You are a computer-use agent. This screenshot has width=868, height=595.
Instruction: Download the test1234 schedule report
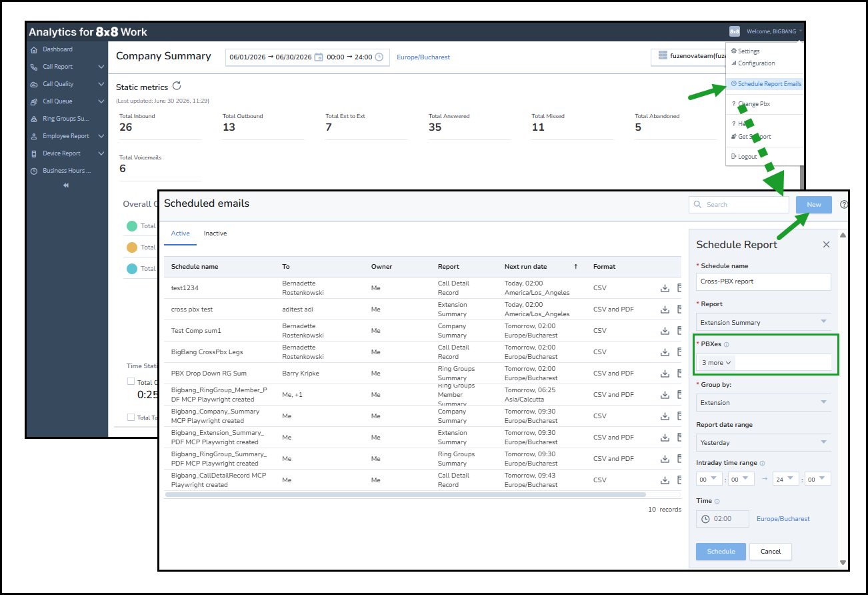(x=665, y=288)
